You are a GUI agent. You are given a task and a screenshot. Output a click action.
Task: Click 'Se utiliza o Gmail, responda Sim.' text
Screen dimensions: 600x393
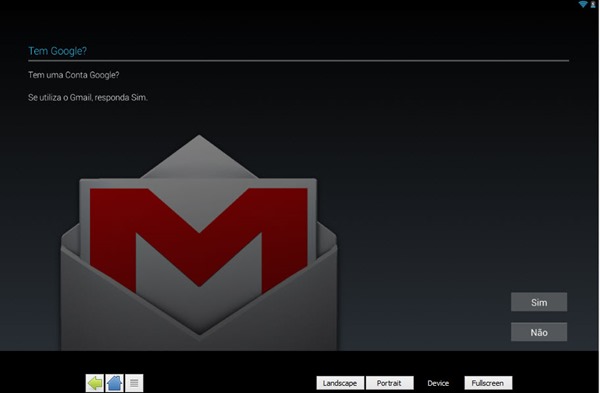[88, 98]
